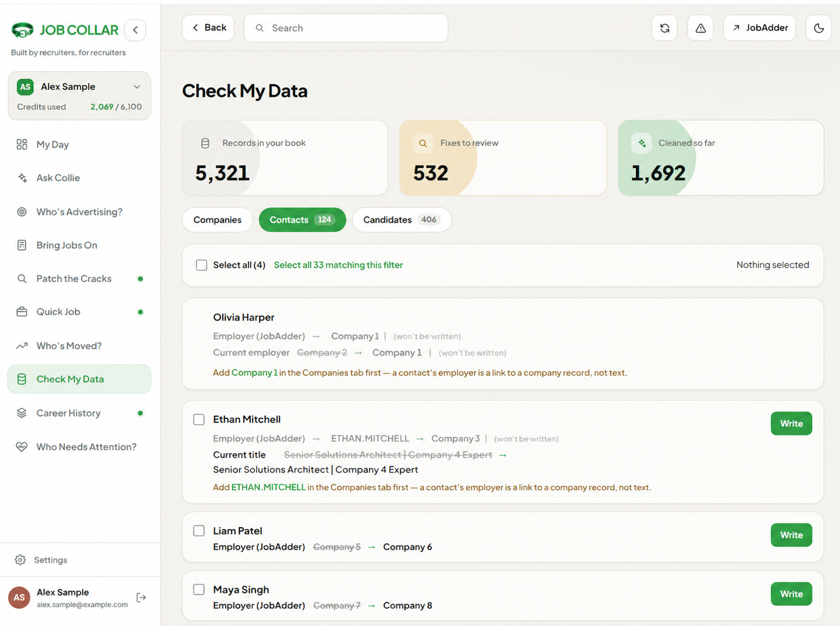Click the Settings gear icon
This screenshot has height=626, width=840.
(20, 560)
